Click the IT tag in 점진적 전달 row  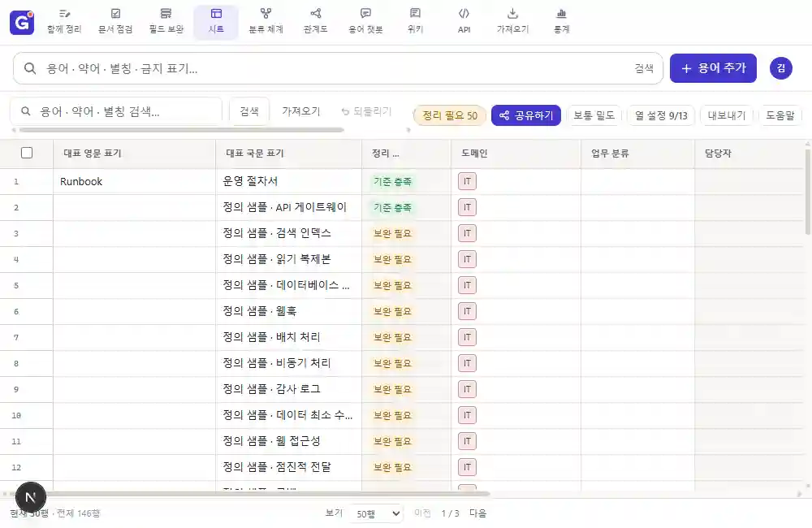tap(467, 467)
